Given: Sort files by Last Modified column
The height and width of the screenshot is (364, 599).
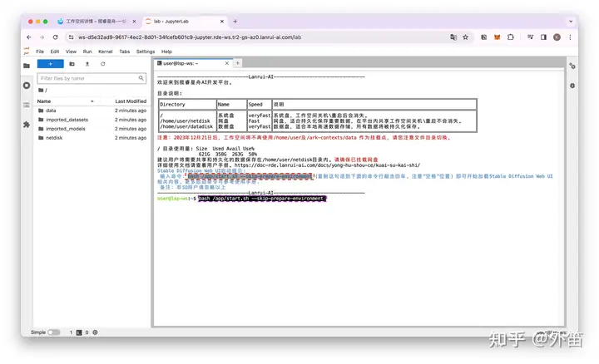Looking at the screenshot, I should [x=131, y=101].
